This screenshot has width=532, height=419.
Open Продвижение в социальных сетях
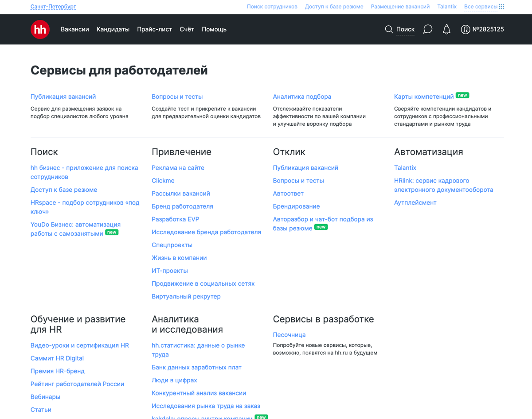203,283
